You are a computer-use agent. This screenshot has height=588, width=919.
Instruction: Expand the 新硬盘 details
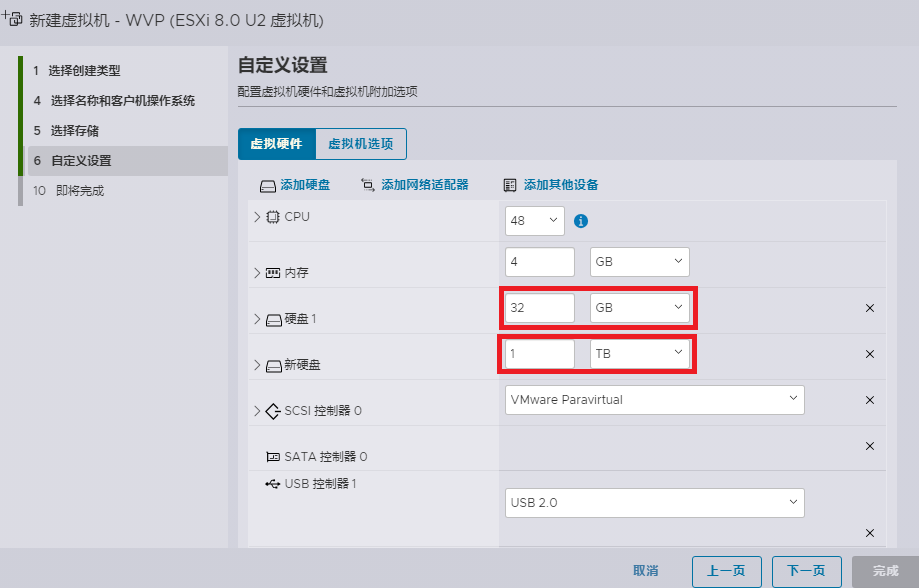(x=257, y=365)
